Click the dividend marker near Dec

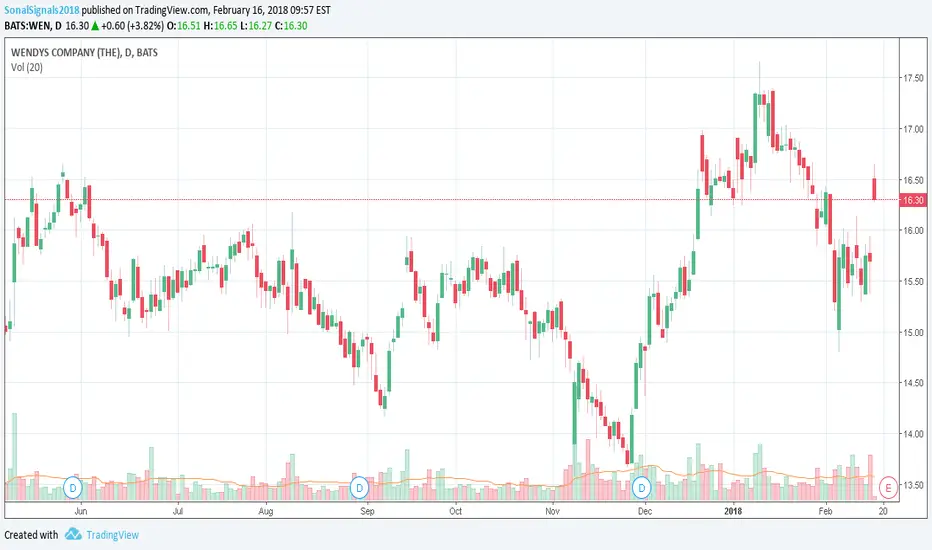[641, 488]
